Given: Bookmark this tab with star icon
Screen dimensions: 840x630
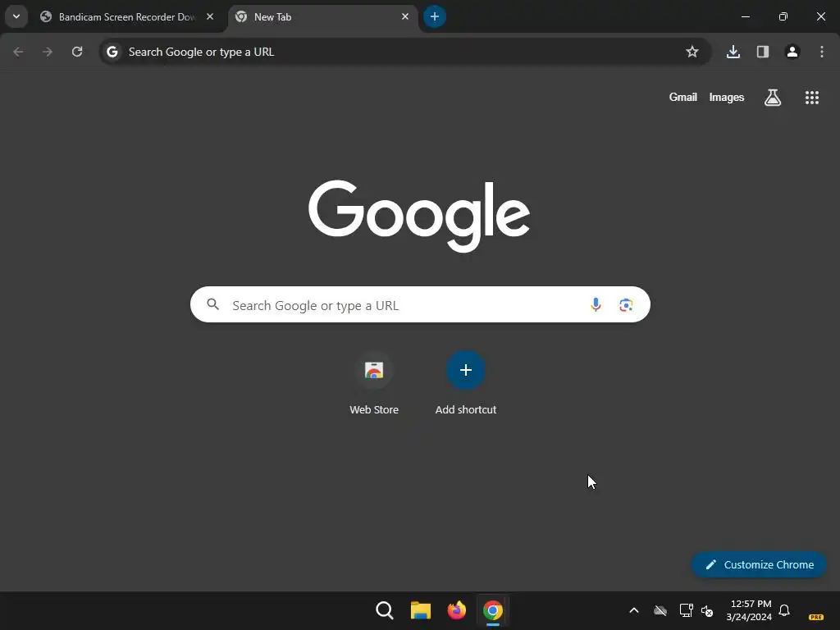Looking at the screenshot, I should [x=692, y=52].
